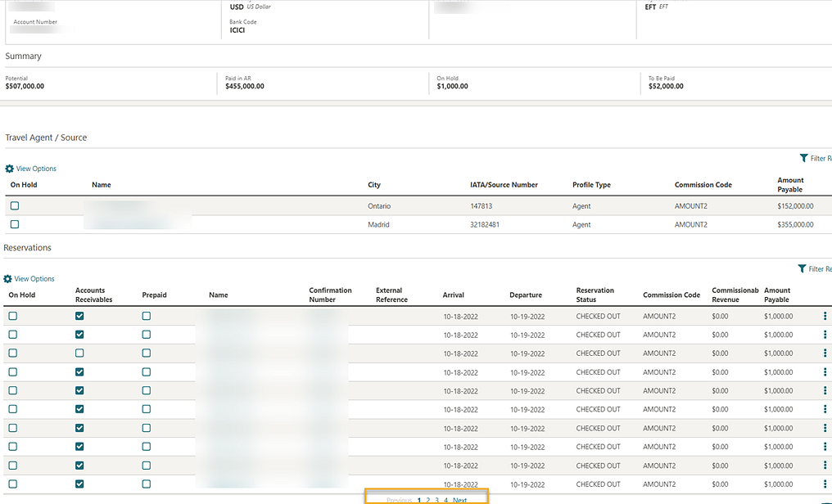832x504 pixels.
Task: Tick On Hold checkbox for the Madrid agent
Action: [x=15, y=224]
